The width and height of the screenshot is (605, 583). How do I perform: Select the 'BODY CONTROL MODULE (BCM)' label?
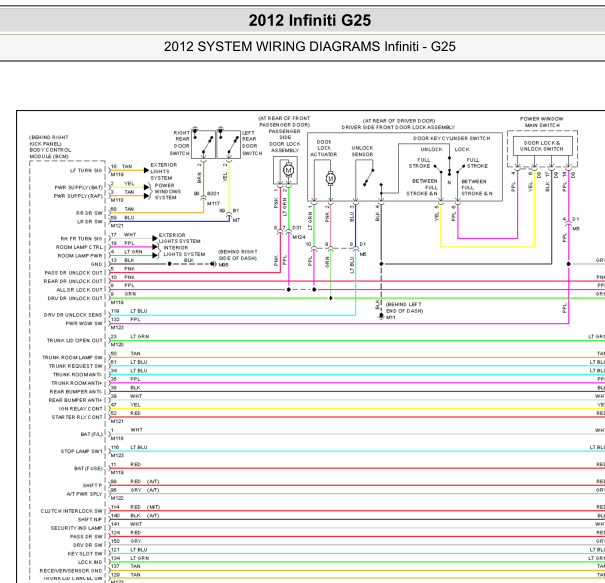pos(51,153)
